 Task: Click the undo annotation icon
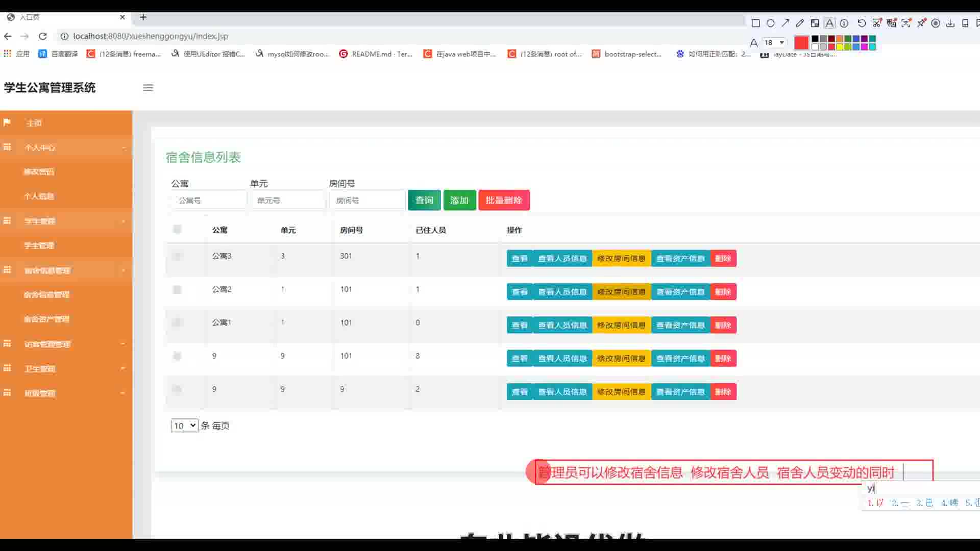862,23
